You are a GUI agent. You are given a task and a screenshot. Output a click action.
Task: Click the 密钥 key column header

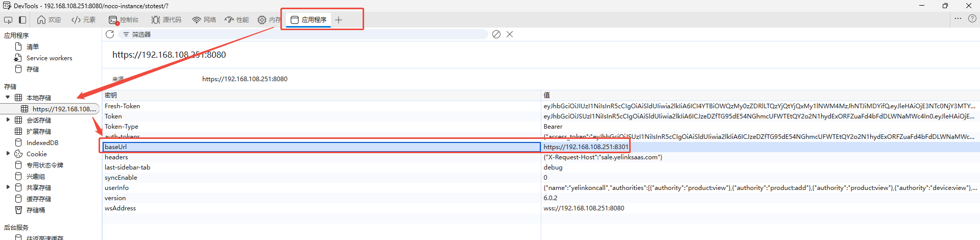pyautogui.click(x=322, y=95)
